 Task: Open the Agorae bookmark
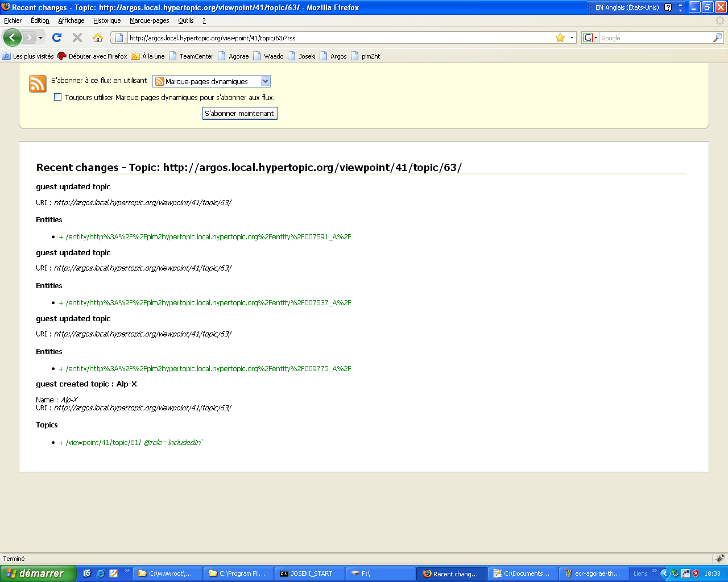click(233, 56)
